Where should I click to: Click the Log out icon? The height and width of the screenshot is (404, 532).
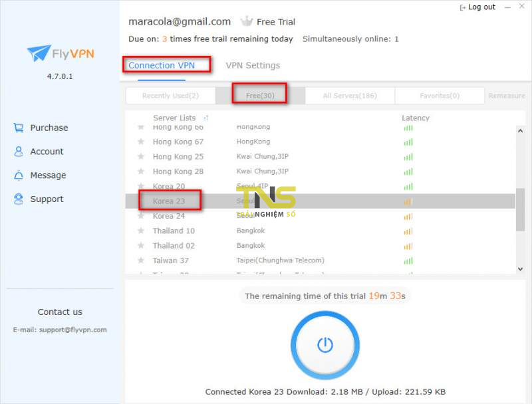462,7
